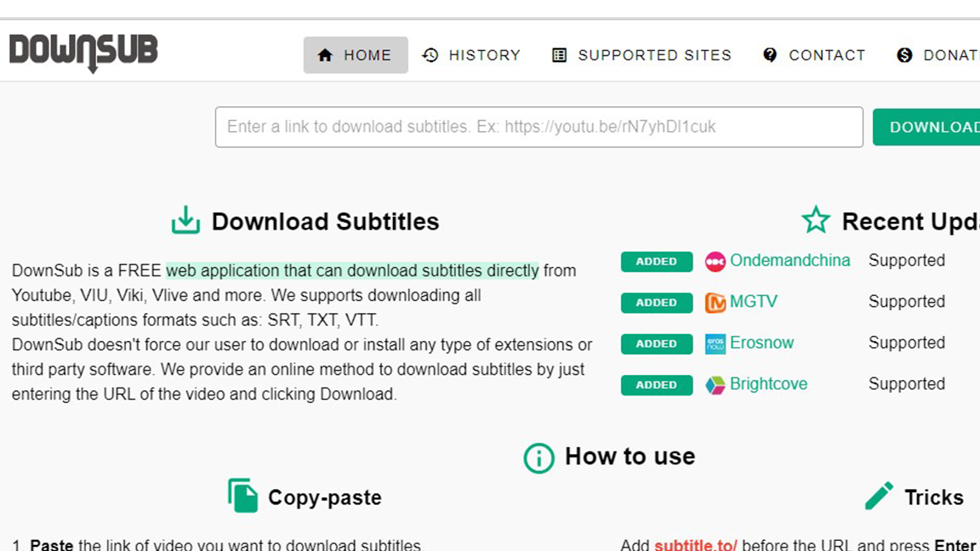The height and width of the screenshot is (551, 980).
Task: Click the Tricks pencil icon
Action: [879, 496]
